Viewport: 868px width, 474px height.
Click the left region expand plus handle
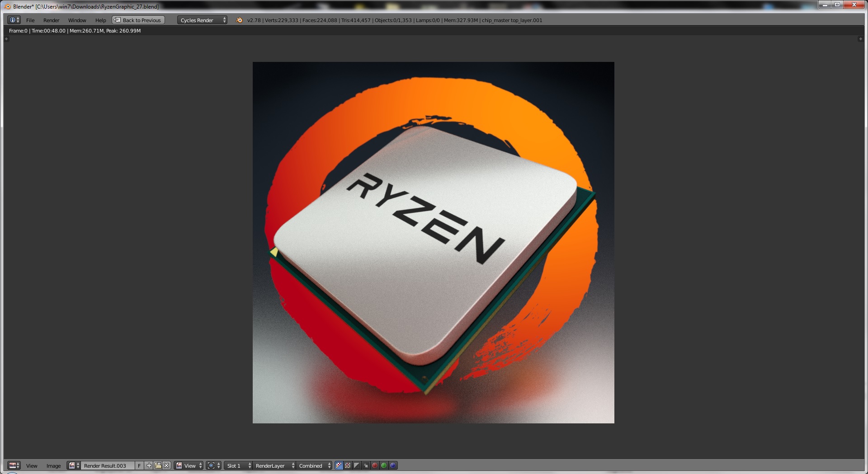coord(6,39)
